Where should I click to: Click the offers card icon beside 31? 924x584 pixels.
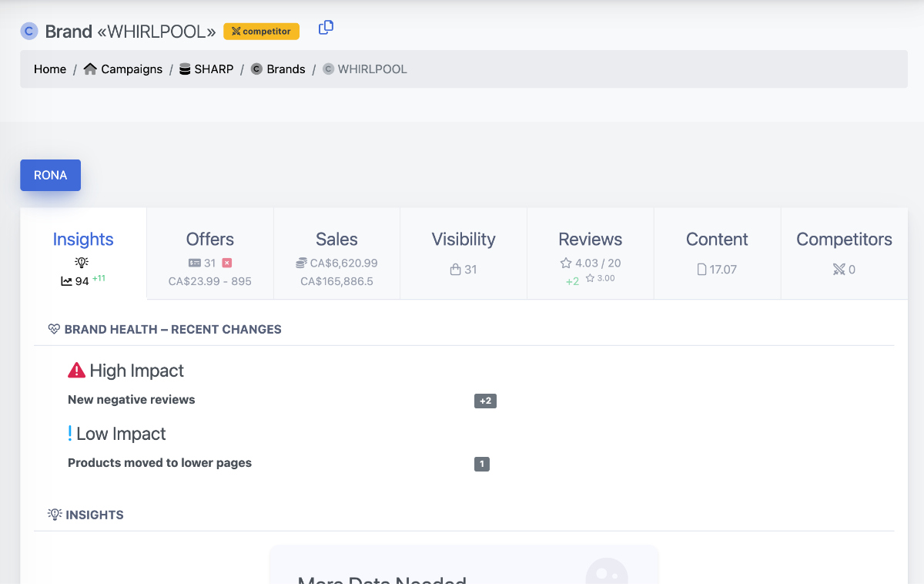(x=195, y=263)
